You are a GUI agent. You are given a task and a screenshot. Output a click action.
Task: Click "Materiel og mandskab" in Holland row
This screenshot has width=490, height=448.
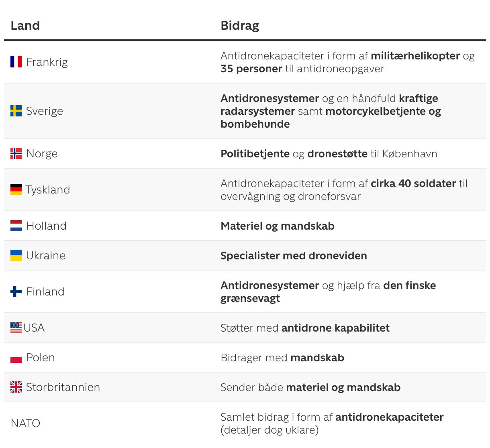pos(278,226)
